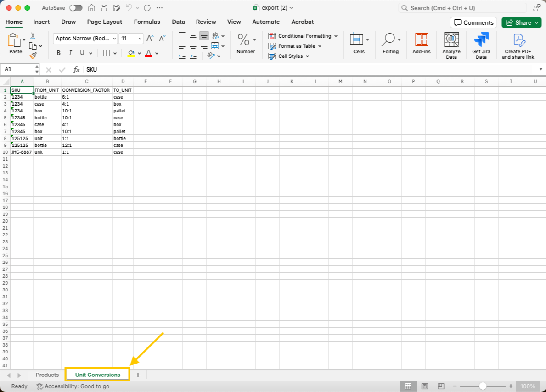Open Conditional Formatting dropdown
546x392 pixels.
pos(303,36)
